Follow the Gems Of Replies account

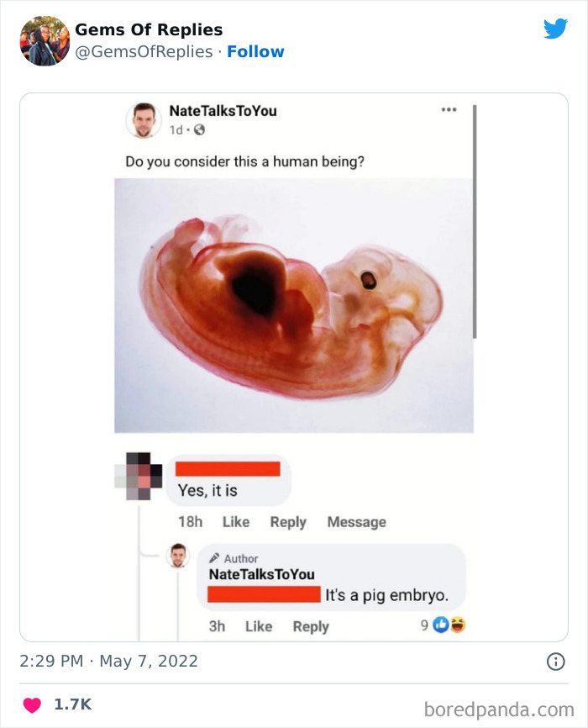256,51
